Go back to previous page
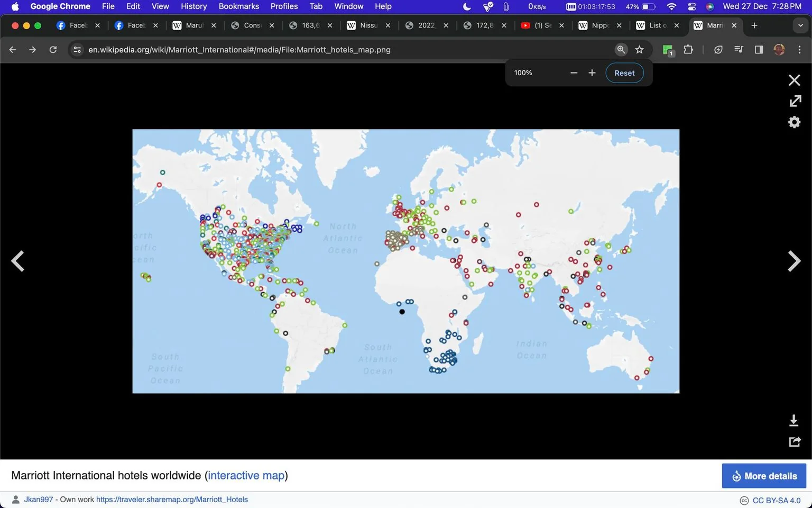The image size is (812, 508). pyautogui.click(x=13, y=49)
